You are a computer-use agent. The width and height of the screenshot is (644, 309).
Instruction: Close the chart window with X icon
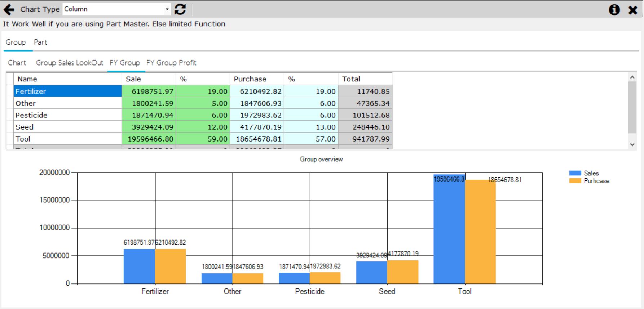pyautogui.click(x=632, y=10)
